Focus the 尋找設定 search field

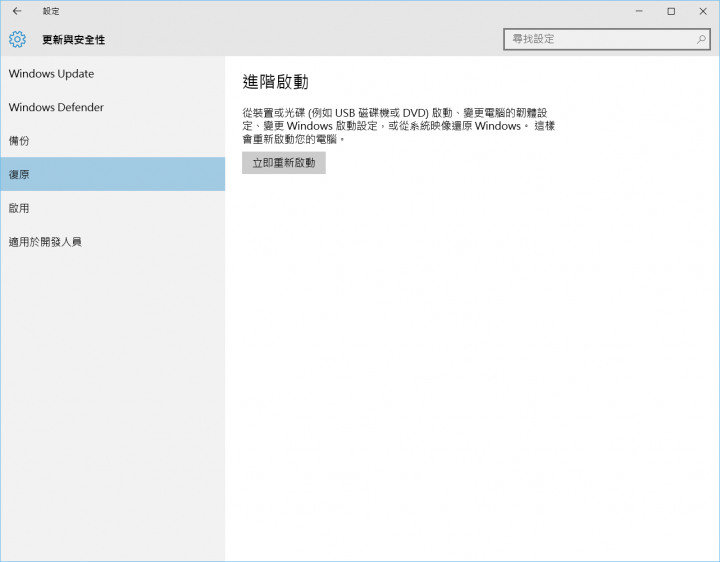(x=607, y=39)
